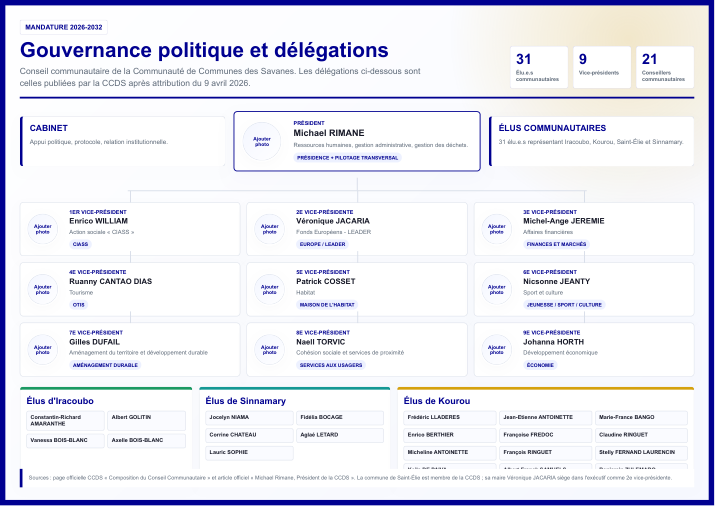Select the Micheline ANTOINETTE chip
715x506 pixels.
(450, 453)
